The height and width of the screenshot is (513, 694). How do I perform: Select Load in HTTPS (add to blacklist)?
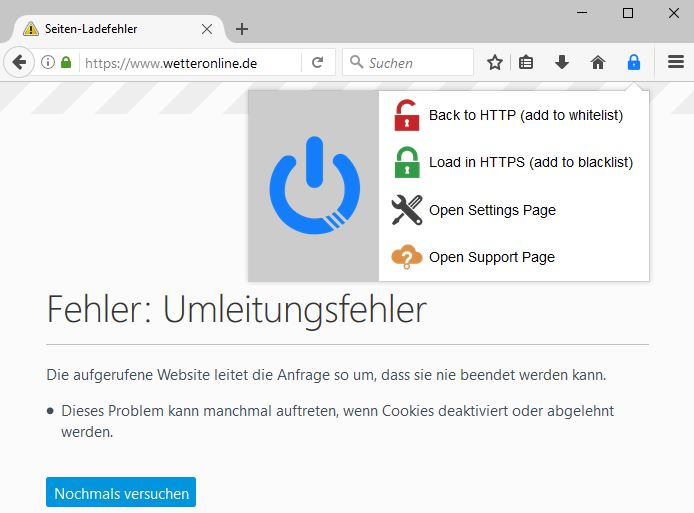530,162
